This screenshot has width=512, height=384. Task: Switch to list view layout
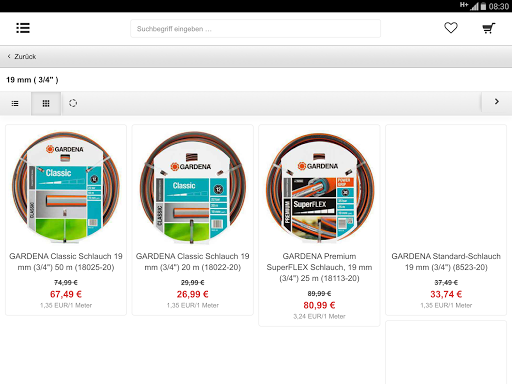click(x=15, y=104)
